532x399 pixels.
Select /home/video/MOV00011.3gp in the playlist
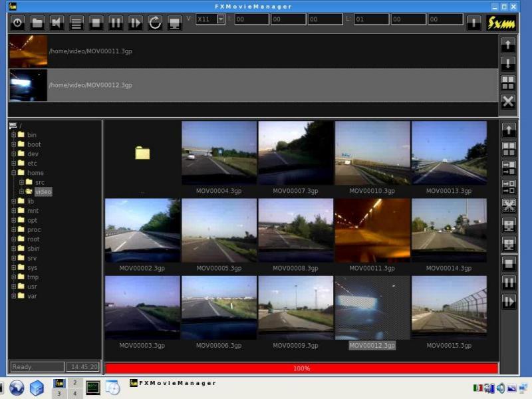90,51
